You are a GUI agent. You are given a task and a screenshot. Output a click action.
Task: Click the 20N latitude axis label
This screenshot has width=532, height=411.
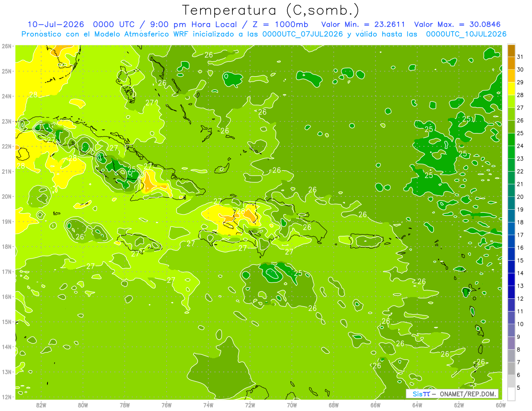coord(6,196)
